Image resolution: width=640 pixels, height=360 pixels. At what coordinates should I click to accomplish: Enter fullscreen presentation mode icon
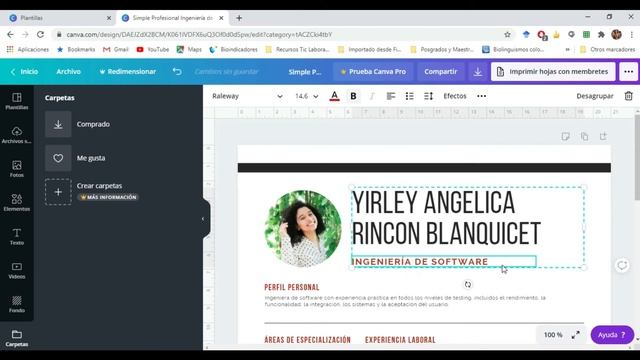[x=576, y=335]
